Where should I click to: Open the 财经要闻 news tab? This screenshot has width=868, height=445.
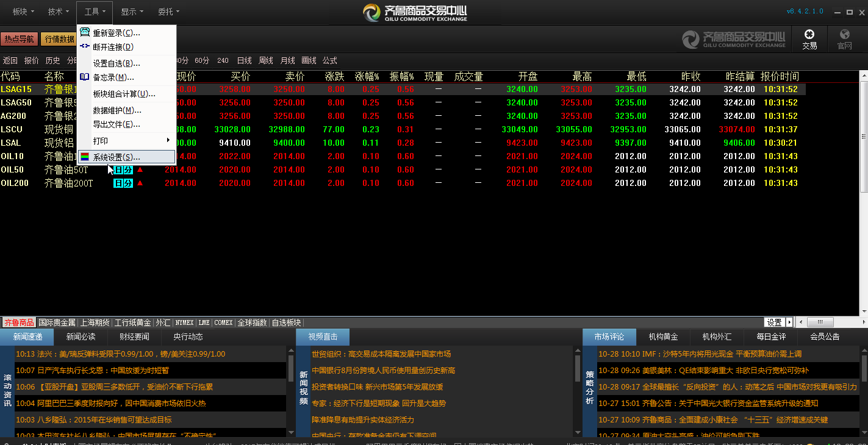click(x=134, y=336)
